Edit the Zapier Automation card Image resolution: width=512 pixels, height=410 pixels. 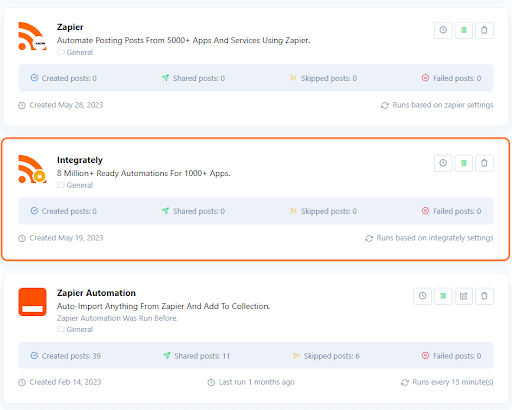click(464, 296)
